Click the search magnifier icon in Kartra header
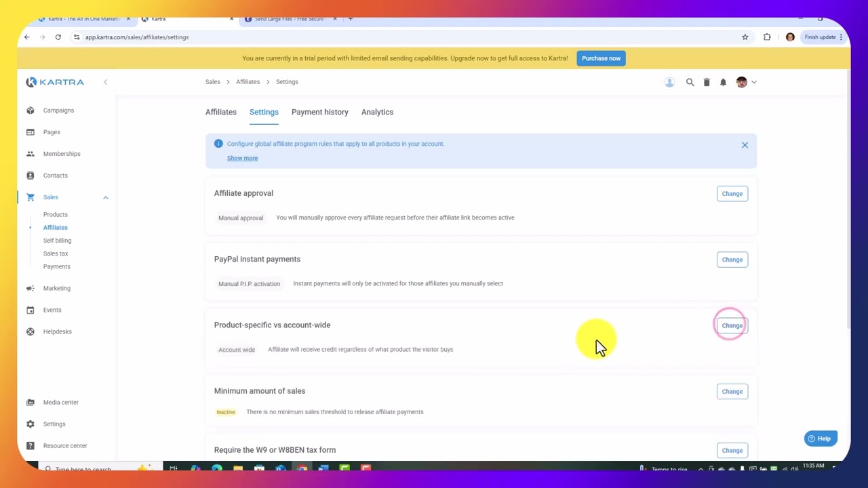The width and height of the screenshot is (868, 488). [690, 82]
